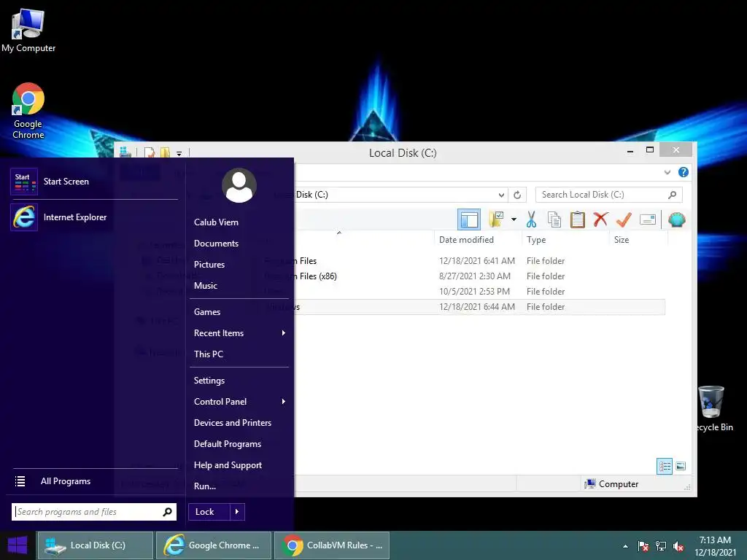Click the Cut scissors icon

point(532,219)
